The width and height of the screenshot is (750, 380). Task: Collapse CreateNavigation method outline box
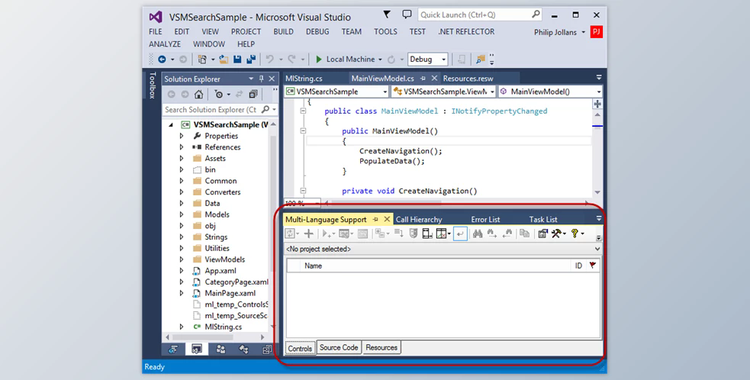[303, 191]
